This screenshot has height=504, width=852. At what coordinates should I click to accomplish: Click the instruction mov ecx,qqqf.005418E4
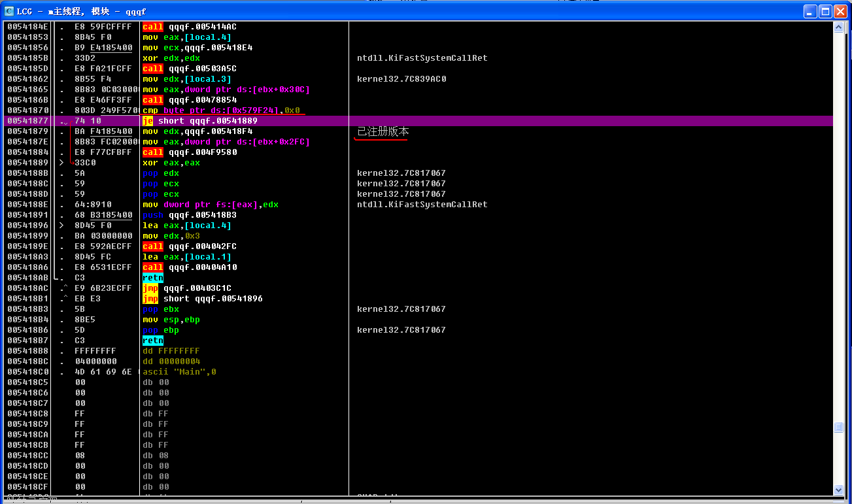pos(197,48)
